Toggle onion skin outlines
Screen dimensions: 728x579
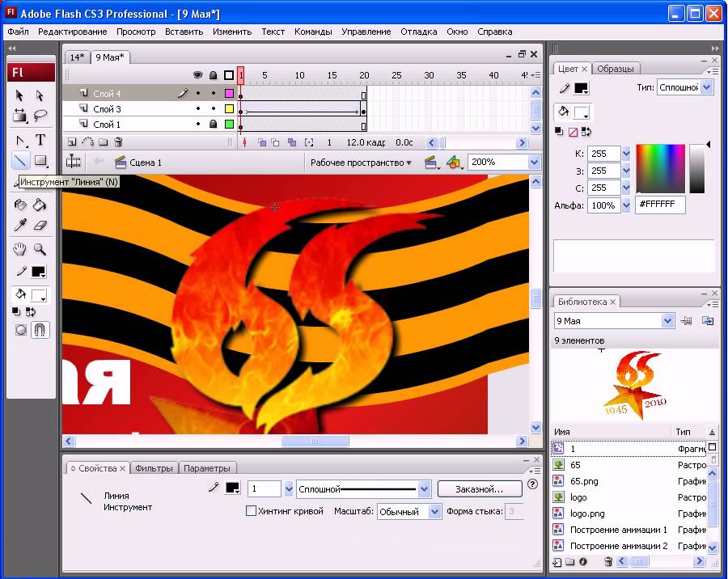pyautogui.click(x=275, y=142)
